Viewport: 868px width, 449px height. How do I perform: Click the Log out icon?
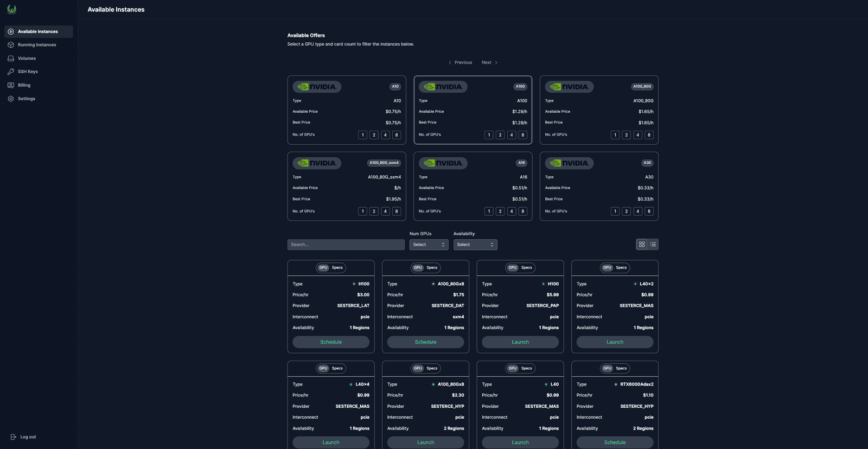[x=14, y=437]
